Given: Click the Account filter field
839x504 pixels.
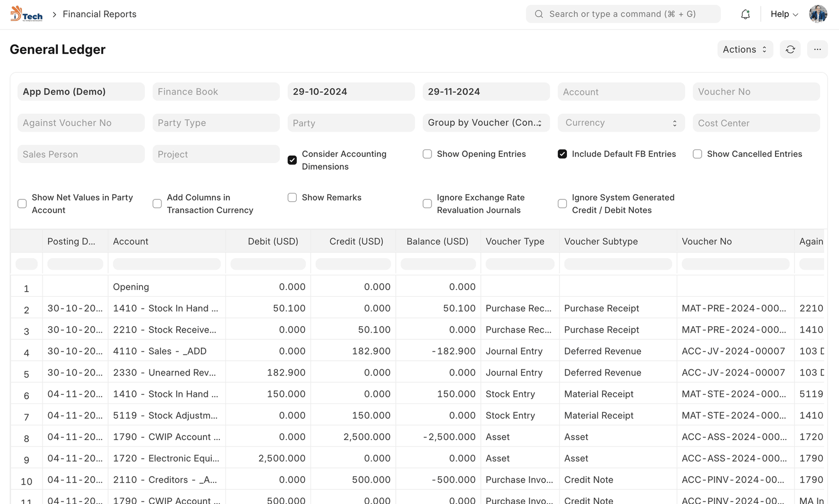Looking at the screenshot, I should click(621, 92).
